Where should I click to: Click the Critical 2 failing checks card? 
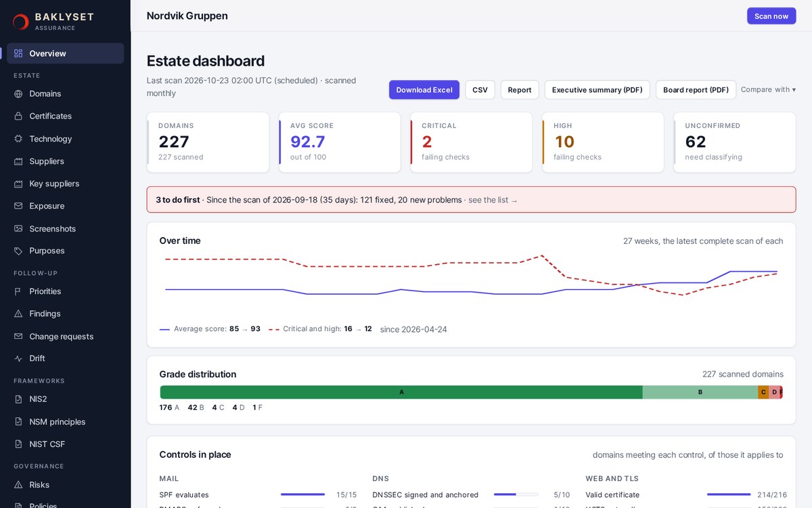click(471, 142)
